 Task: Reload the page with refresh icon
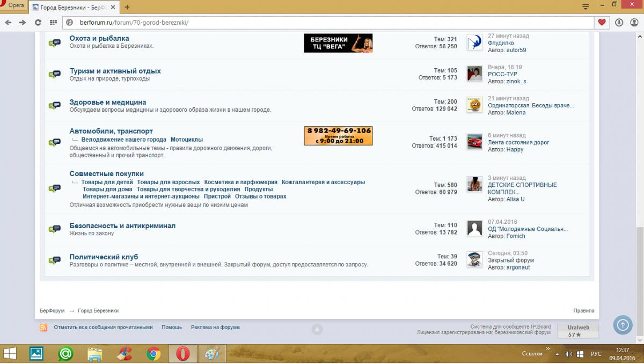click(x=38, y=23)
